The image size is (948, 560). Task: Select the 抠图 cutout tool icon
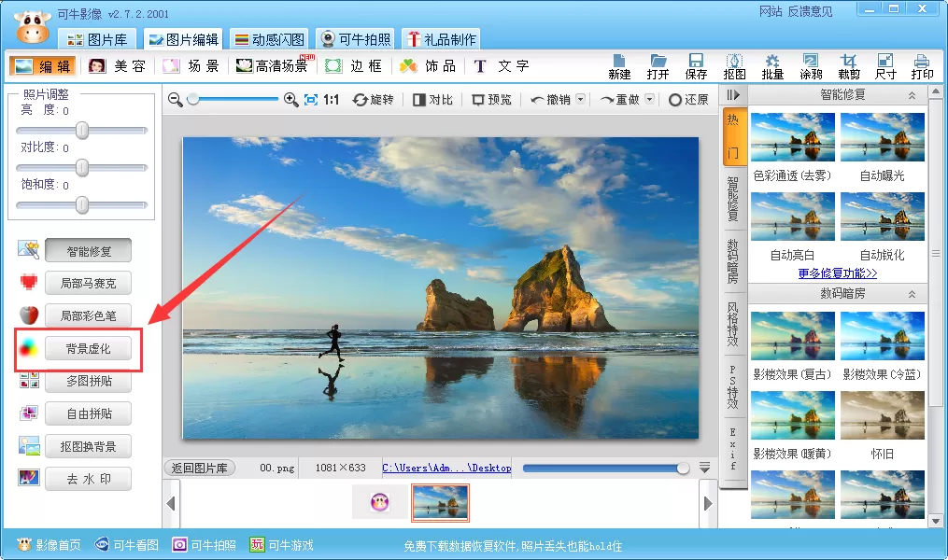click(734, 66)
